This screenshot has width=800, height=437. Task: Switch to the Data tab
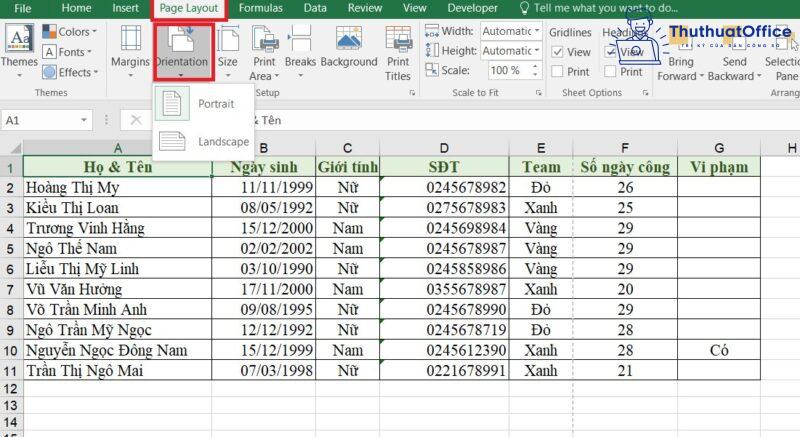click(315, 8)
